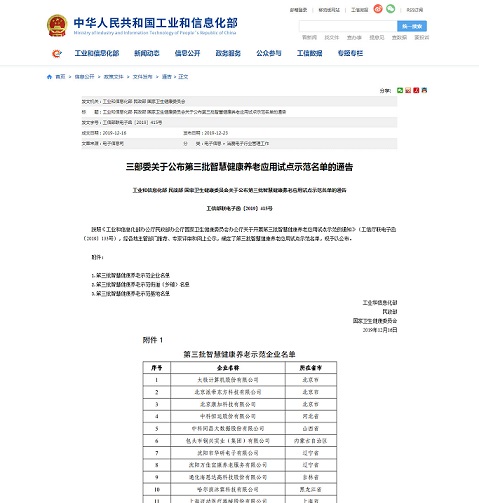
Task: Click the signing date 2019年12月16日
Action: [380, 330]
